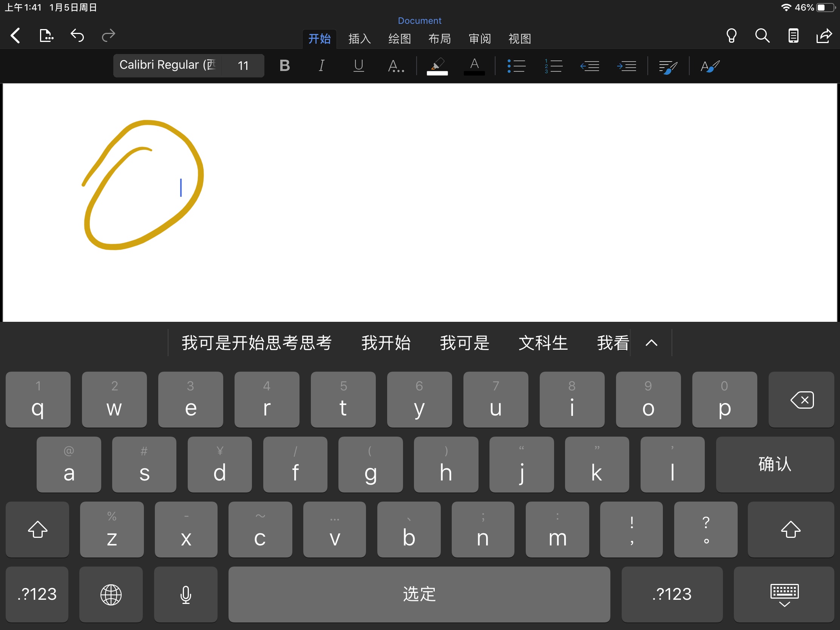Screen dimensions: 840x630
Task: Toggle the left shift key
Action: pos(37,530)
